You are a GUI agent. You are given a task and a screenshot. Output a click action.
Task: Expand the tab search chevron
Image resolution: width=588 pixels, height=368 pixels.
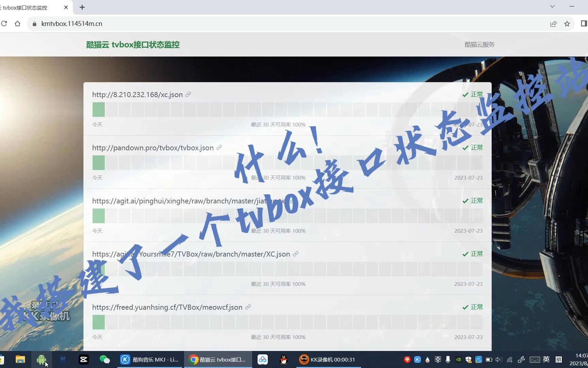pyautogui.click(x=552, y=6)
